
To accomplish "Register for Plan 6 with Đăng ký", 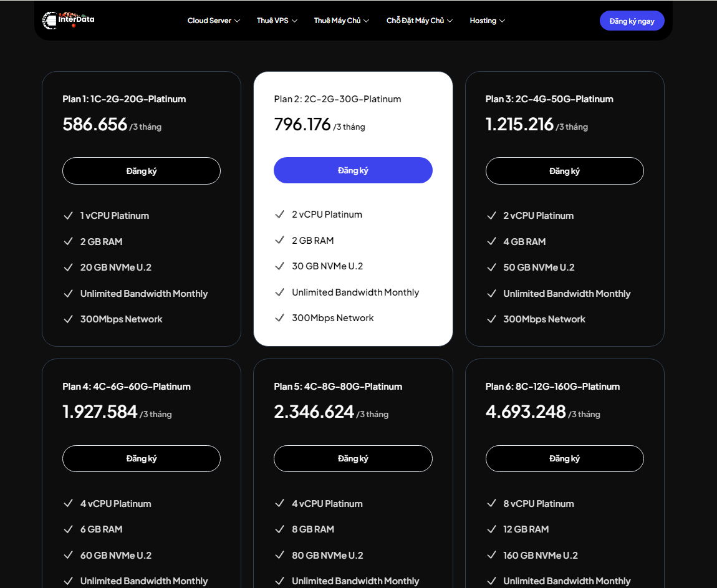I will pyautogui.click(x=564, y=458).
